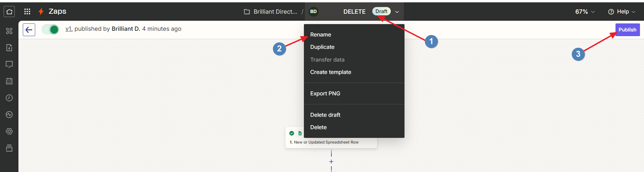
Task: Open the sidebar settings gear icon
Action: [9, 131]
